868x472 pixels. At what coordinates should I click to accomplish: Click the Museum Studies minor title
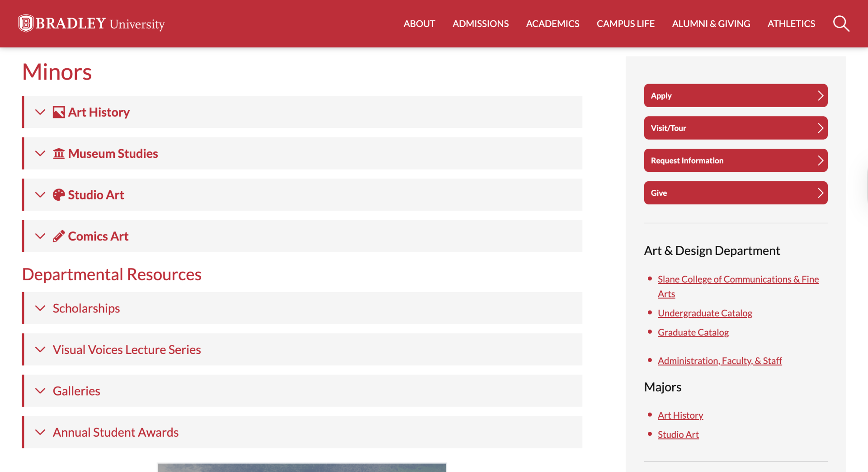pyautogui.click(x=113, y=154)
